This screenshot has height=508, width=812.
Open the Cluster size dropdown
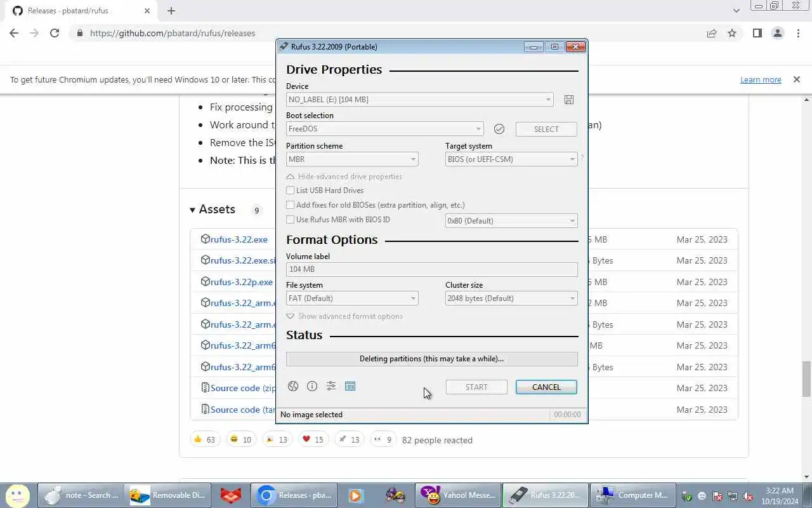[511, 298]
